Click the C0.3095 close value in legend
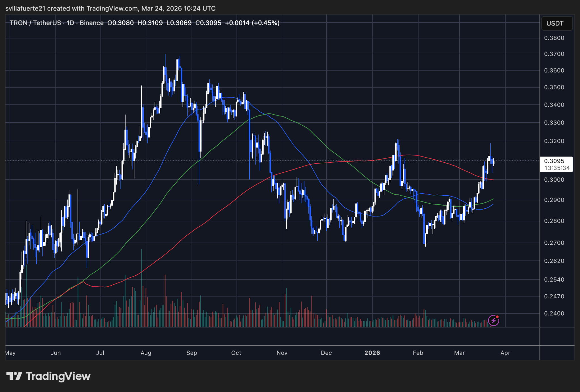Screen dimensions: 580x392 coord(208,23)
